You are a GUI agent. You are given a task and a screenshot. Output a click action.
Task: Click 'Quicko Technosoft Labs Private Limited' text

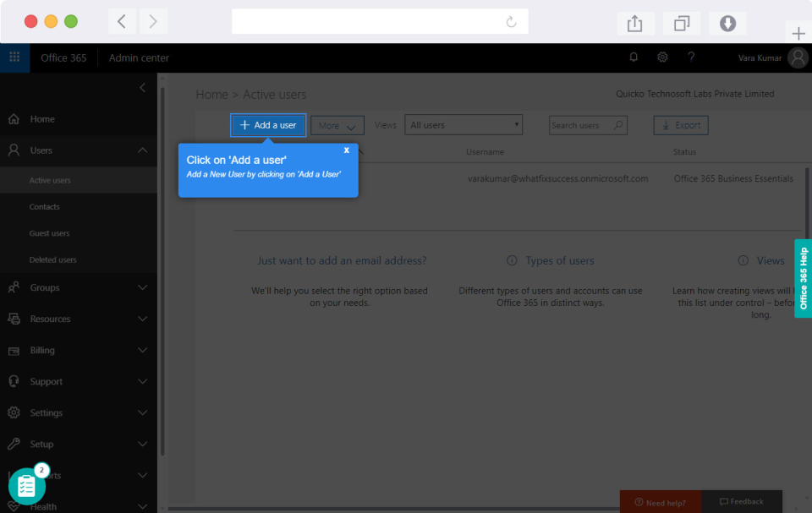695,94
